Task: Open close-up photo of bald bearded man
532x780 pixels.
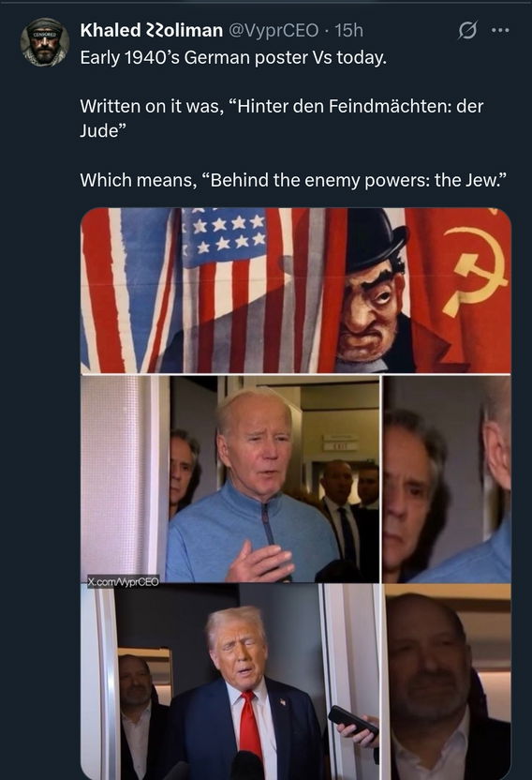Action: tap(448, 682)
